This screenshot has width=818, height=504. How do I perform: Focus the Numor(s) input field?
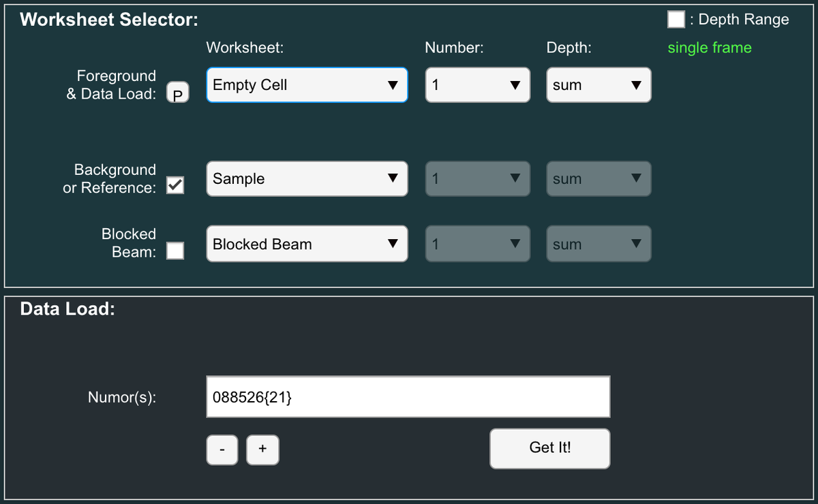[x=408, y=397]
